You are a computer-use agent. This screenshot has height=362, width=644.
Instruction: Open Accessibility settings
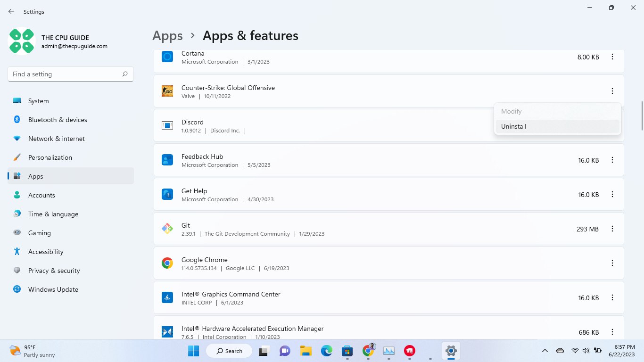(71, 252)
